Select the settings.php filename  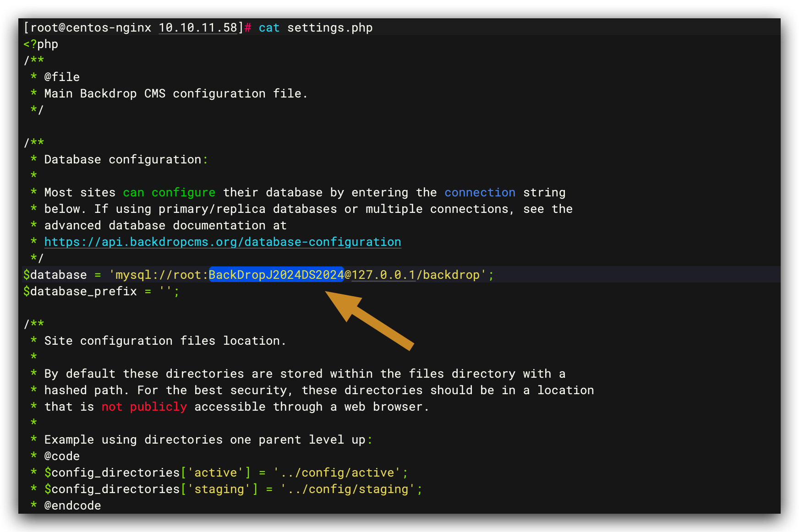point(329,27)
